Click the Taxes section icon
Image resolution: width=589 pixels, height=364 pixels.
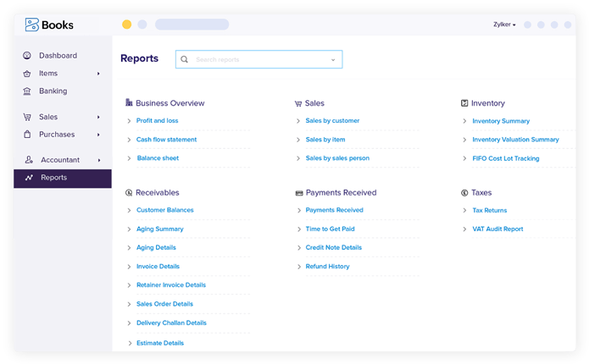click(464, 193)
